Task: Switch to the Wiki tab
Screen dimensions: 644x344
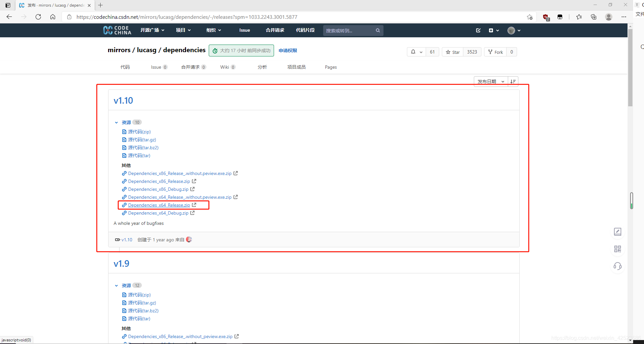Action: coord(228,67)
